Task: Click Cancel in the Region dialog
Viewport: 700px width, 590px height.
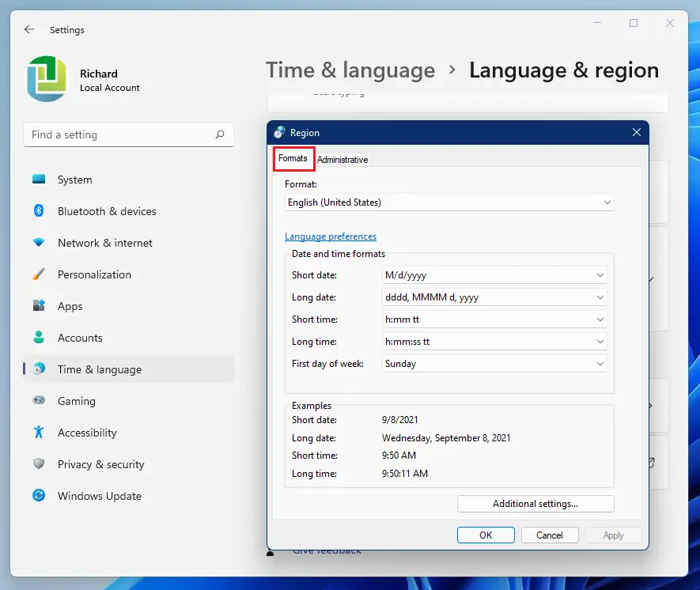Action: pos(550,535)
